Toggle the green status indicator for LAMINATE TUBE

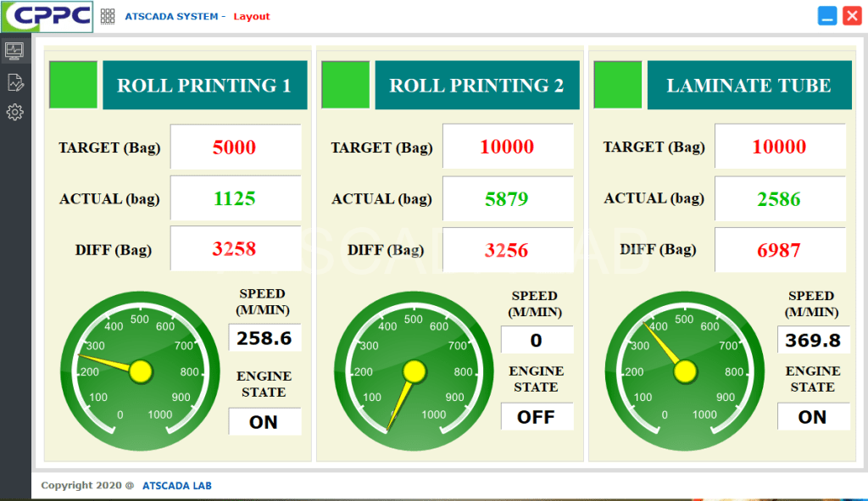617,85
